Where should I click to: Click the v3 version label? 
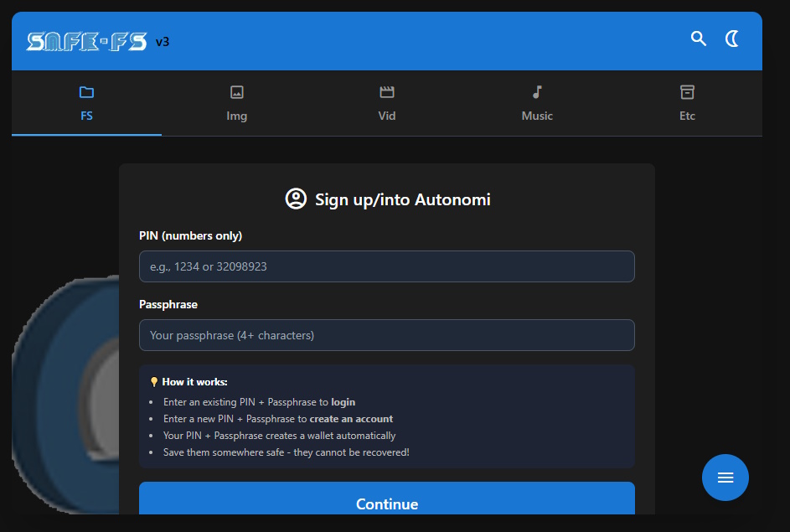(x=163, y=42)
